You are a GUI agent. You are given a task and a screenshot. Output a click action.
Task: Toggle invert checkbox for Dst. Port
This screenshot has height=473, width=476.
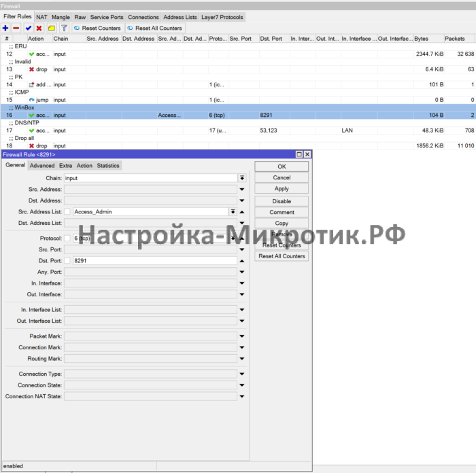67,260
